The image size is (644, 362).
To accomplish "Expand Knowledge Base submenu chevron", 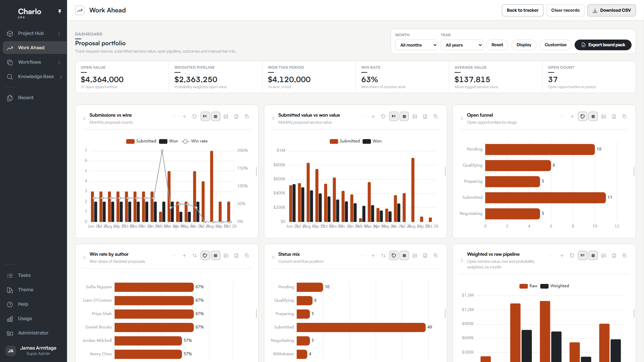I will 61,77.
